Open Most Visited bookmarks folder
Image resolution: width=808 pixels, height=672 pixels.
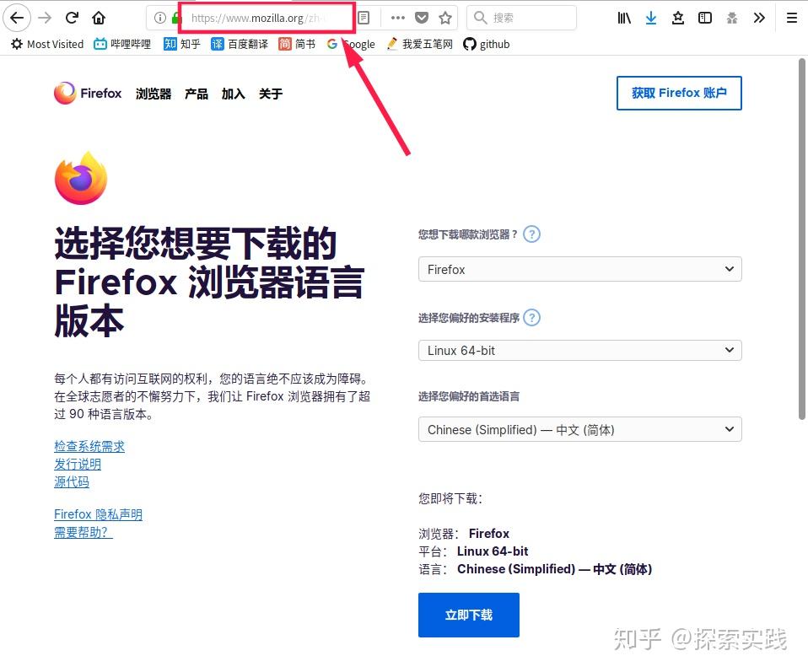pyautogui.click(x=47, y=45)
